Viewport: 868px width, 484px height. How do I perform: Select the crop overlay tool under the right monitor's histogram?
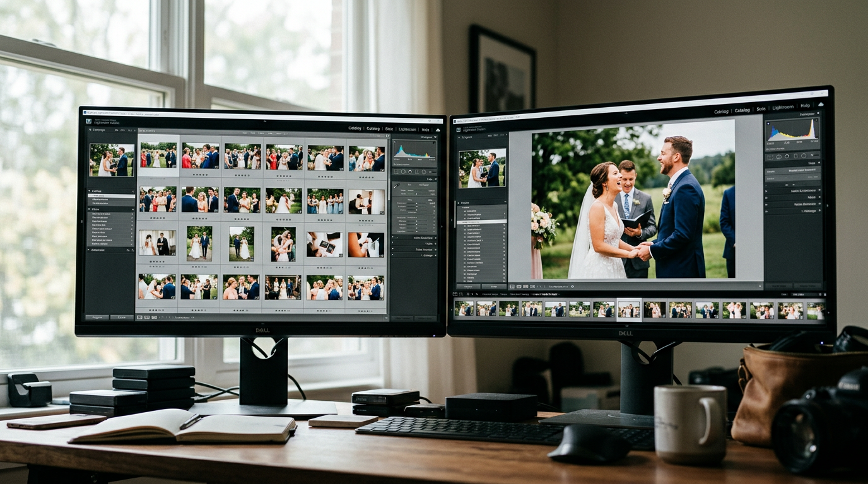pyautogui.click(x=770, y=156)
